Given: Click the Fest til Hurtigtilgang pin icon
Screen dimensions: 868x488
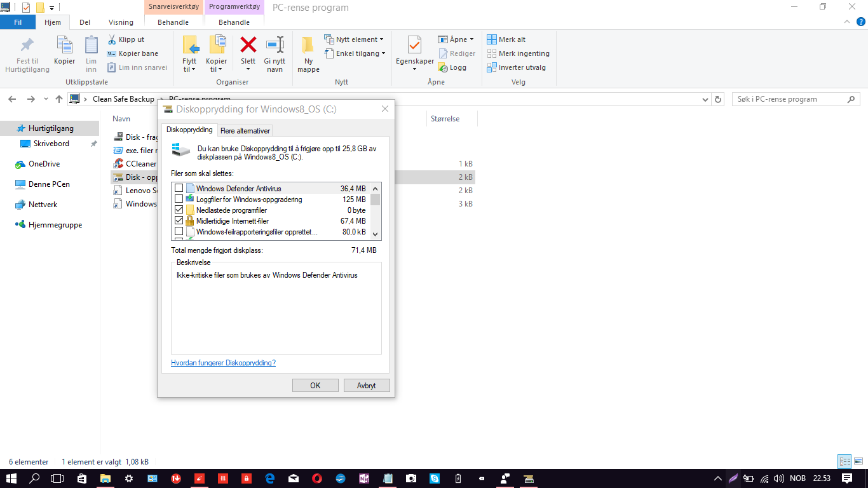Looking at the screenshot, I should pyautogui.click(x=27, y=45).
